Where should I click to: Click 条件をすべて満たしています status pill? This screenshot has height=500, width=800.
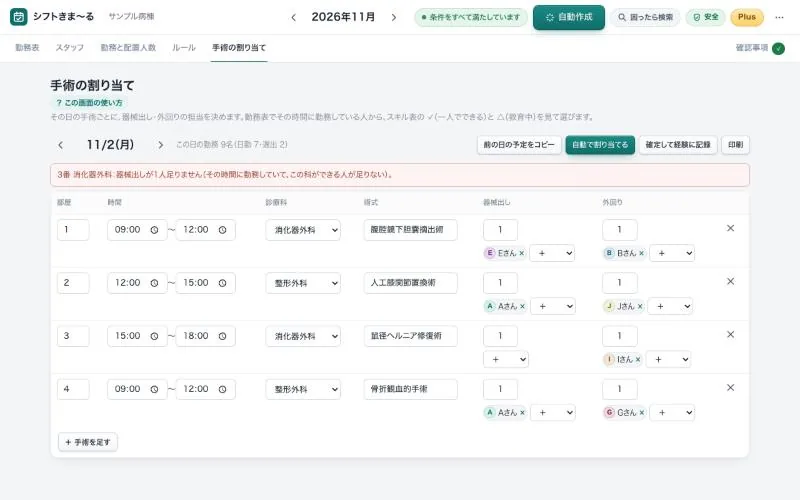(x=470, y=17)
